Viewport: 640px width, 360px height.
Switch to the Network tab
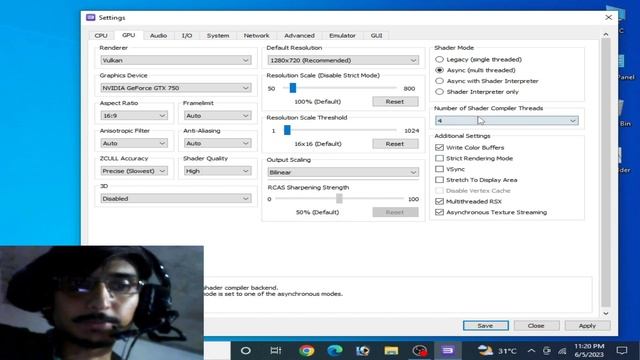click(256, 36)
